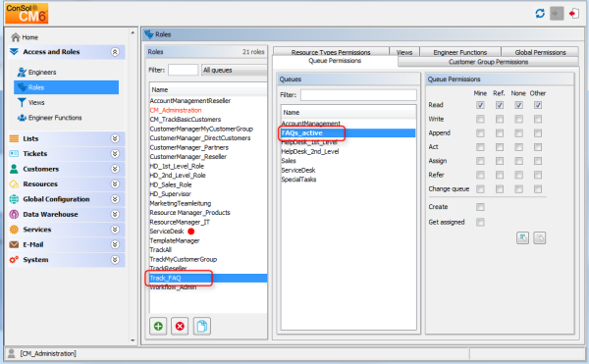
Task: Expand the Customers section
Action: click(115, 169)
